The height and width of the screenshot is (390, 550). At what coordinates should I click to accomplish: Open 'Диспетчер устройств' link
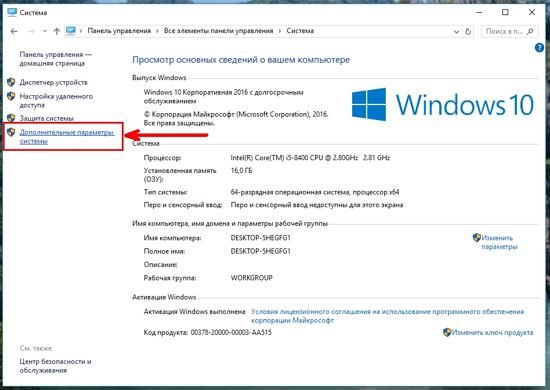pos(53,82)
